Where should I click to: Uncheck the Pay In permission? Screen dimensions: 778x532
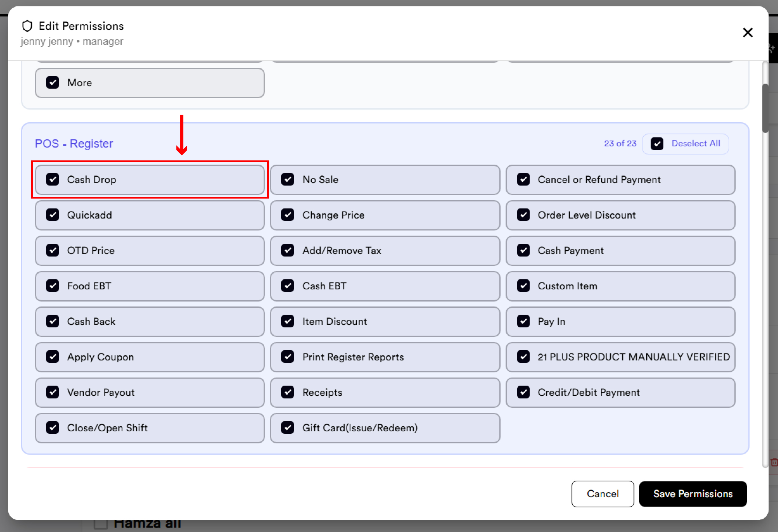click(x=523, y=321)
